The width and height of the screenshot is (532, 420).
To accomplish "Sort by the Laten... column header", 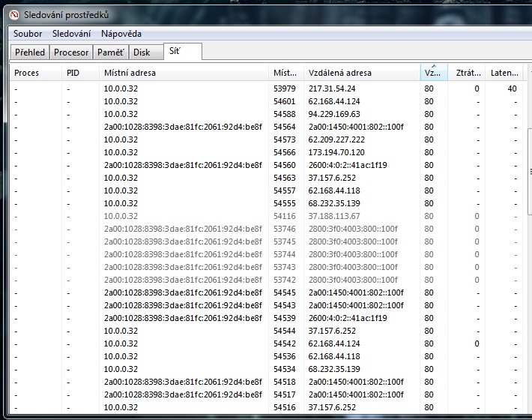I will tap(504, 73).
